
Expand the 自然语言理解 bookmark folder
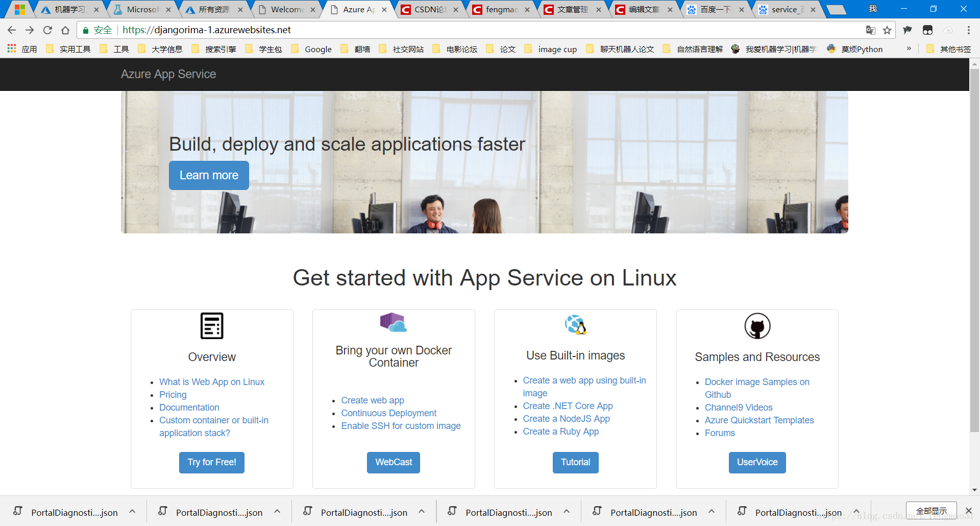pyautogui.click(x=693, y=49)
